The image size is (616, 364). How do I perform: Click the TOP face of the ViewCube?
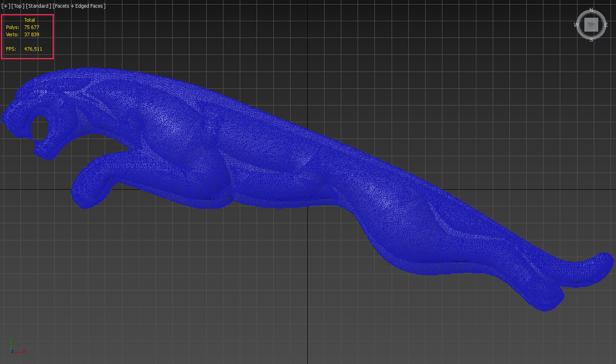(591, 25)
